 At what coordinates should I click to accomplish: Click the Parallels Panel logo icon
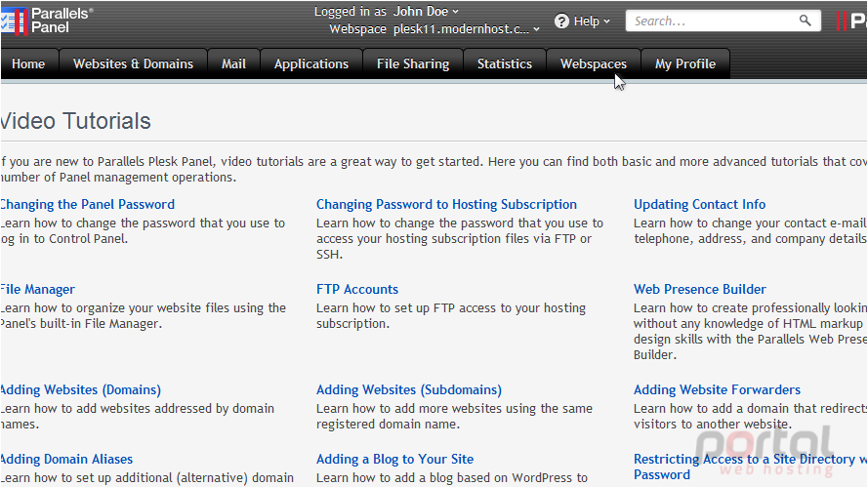click(14, 21)
